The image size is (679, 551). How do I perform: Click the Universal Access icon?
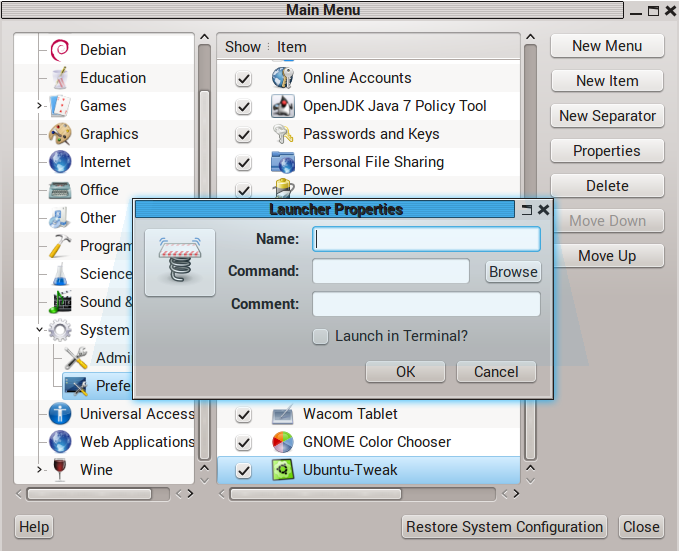tap(60, 414)
